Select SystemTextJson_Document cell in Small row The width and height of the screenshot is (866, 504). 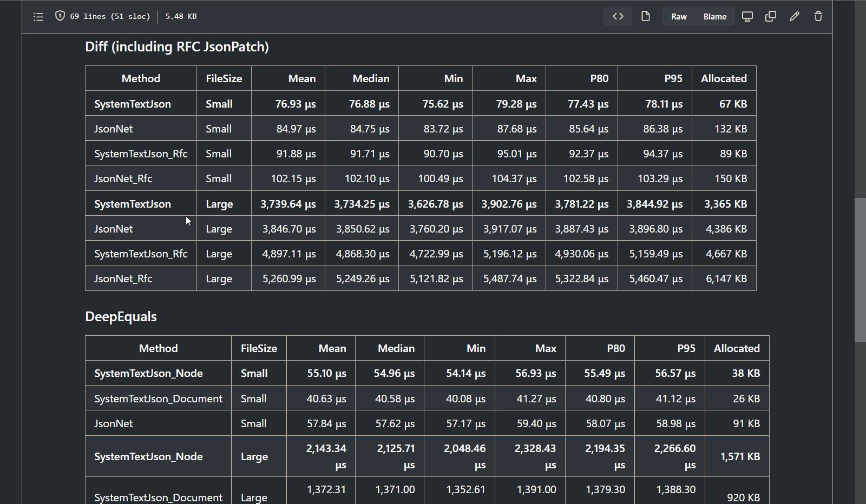(x=158, y=399)
